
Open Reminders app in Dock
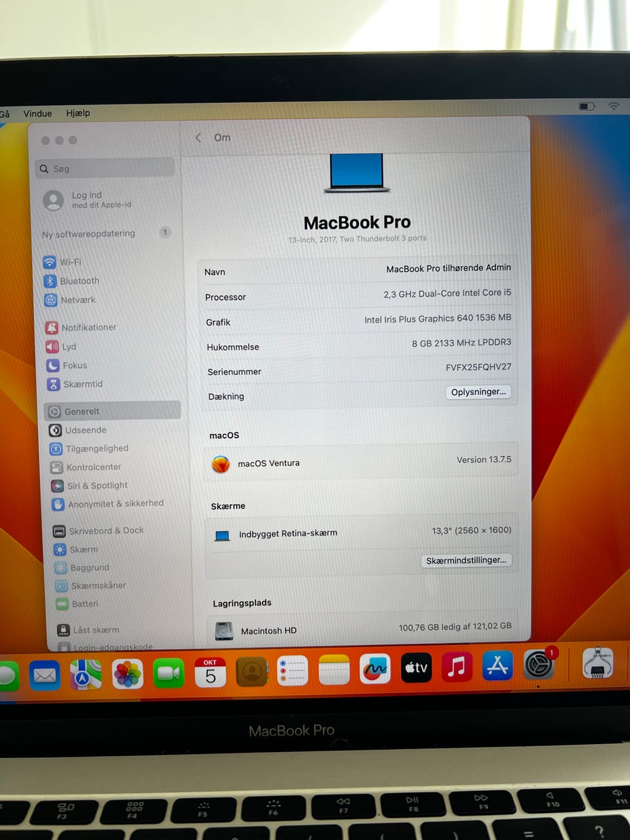293,671
